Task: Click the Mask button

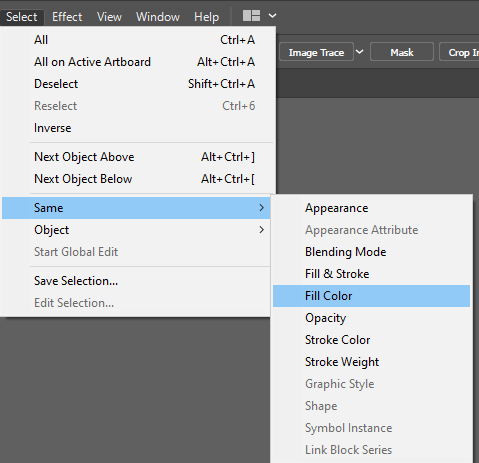Action: tap(402, 52)
